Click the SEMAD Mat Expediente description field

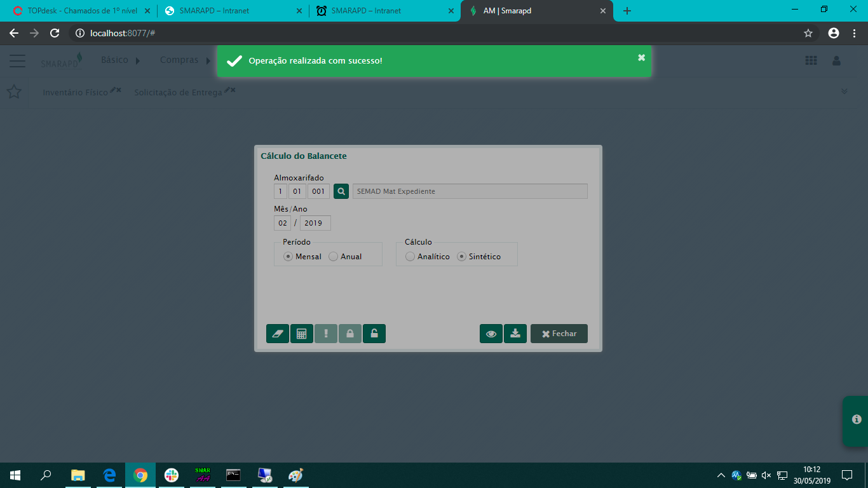pyautogui.click(x=470, y=191)
